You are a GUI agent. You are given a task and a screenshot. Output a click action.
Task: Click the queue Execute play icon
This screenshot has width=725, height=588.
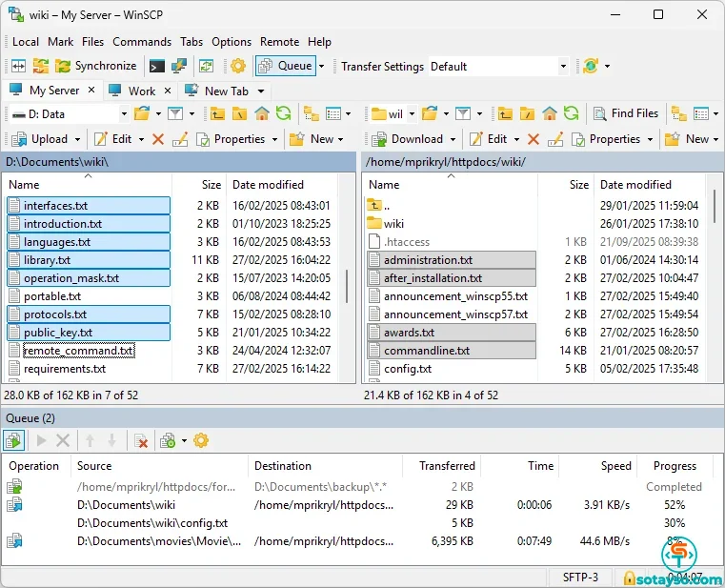click(x=41, y=440)
